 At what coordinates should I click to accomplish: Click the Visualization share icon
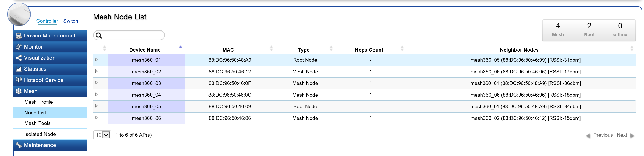tap(18, 58)
